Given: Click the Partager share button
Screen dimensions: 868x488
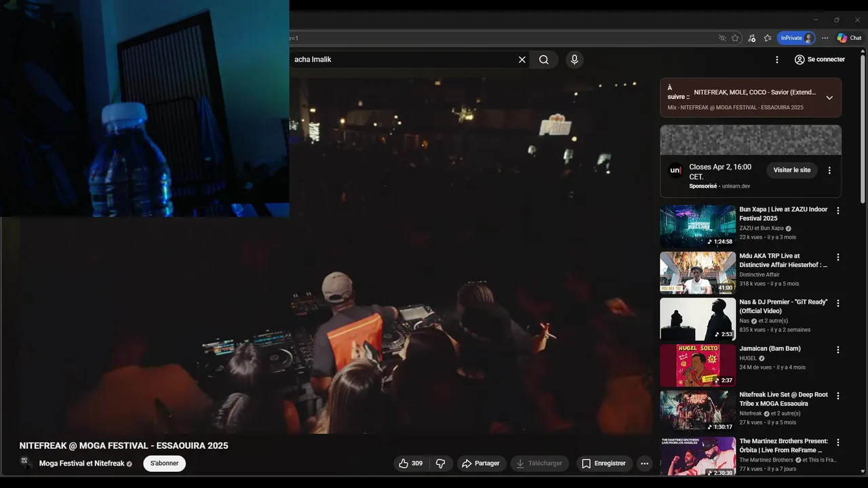Looking at the screenshot, I should (x=481, y=464).
